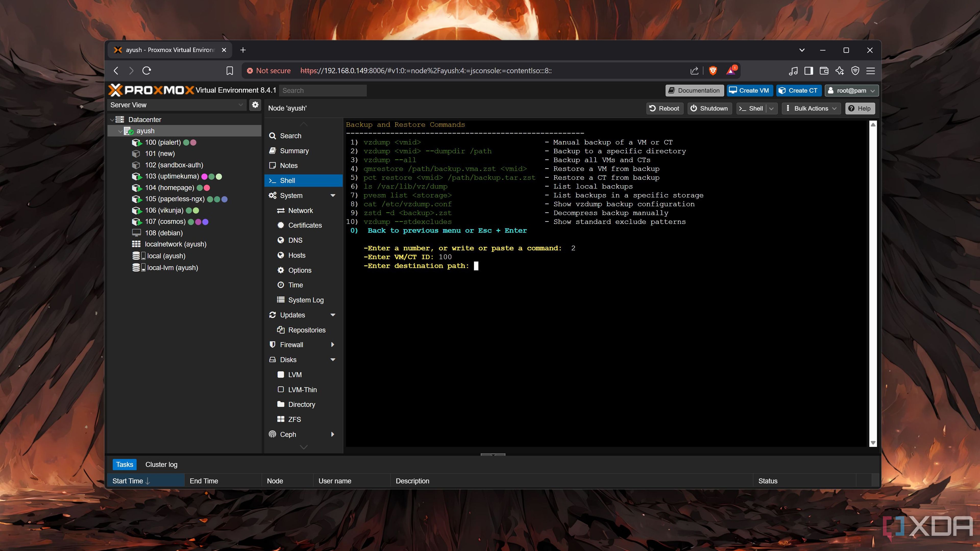Close the Proxmox browser tab
980x551 pixels.
click(224, 50)
